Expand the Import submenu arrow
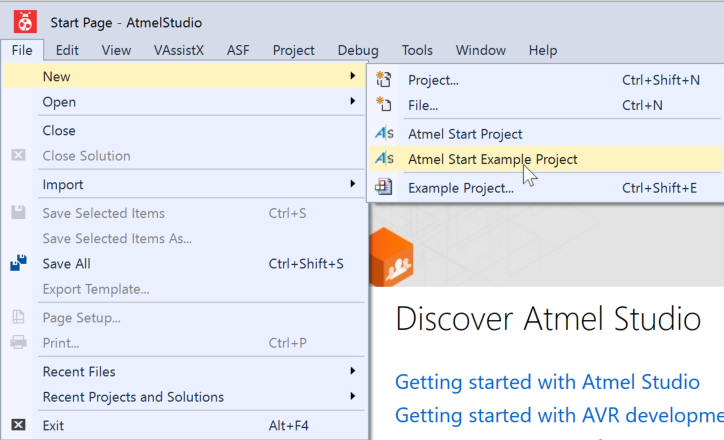Screen dimensions: 724x440 coord(353,184)
